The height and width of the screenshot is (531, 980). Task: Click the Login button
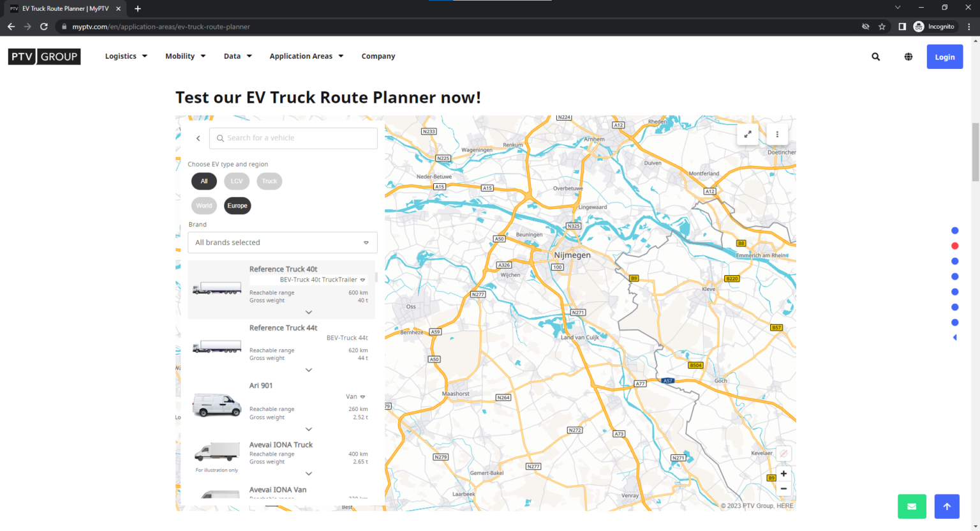944,56
